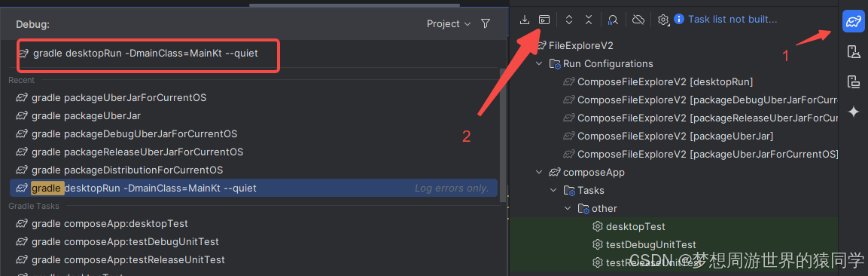This screenshot has width=868, height=276.
Task: Click the gradle desktopRun command input field
Action: pyautogui.click(x=148, y=54)
